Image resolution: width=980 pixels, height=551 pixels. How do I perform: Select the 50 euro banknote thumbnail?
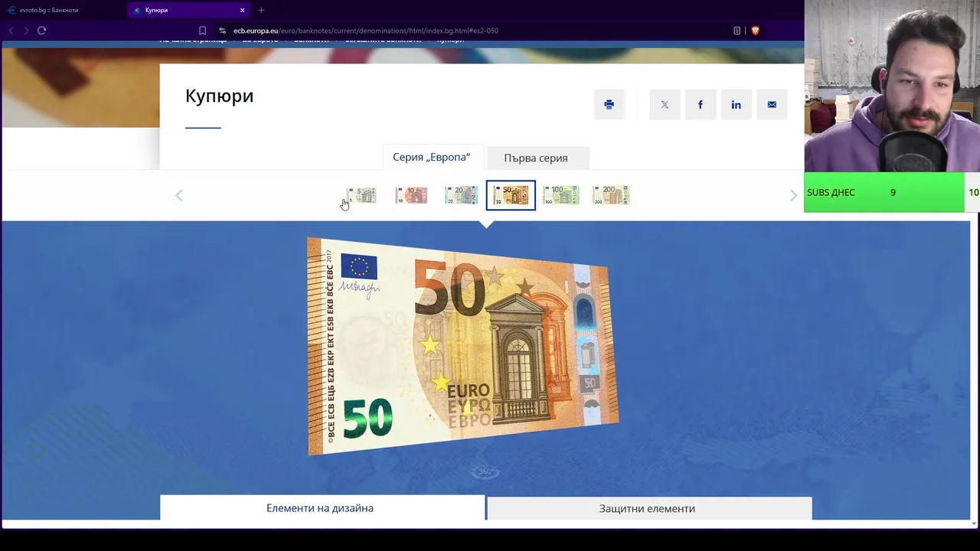pos(511,195)
